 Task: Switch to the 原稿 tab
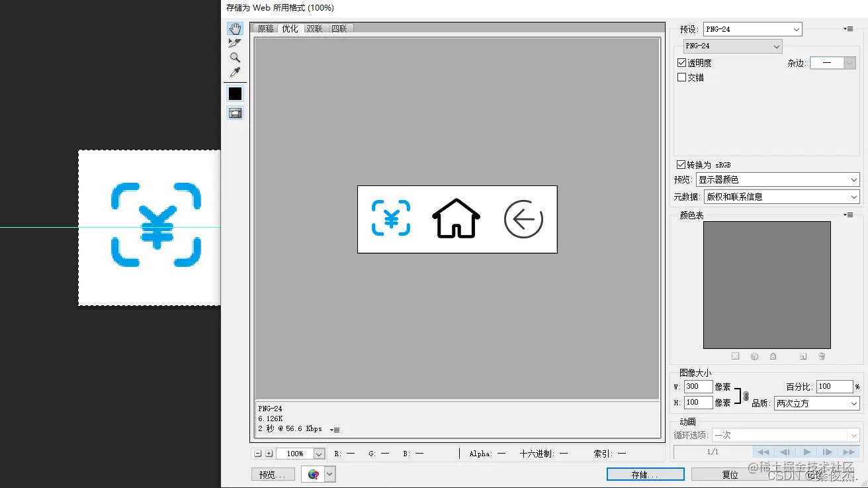[x=265, y=28]
